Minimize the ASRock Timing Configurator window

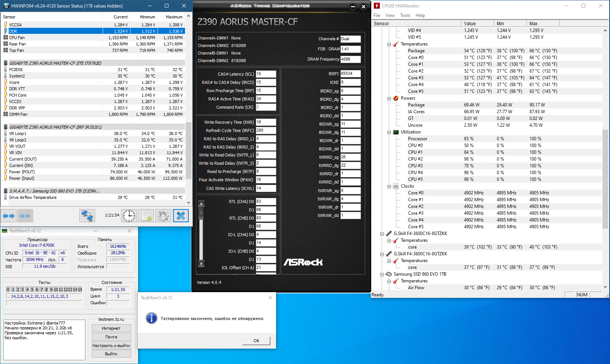tap(353, 6)
